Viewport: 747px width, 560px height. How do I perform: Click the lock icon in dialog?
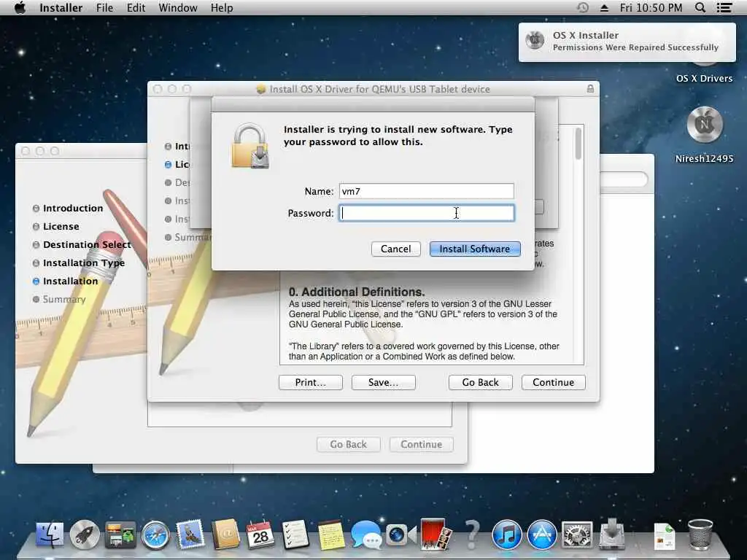click(250, 146)
